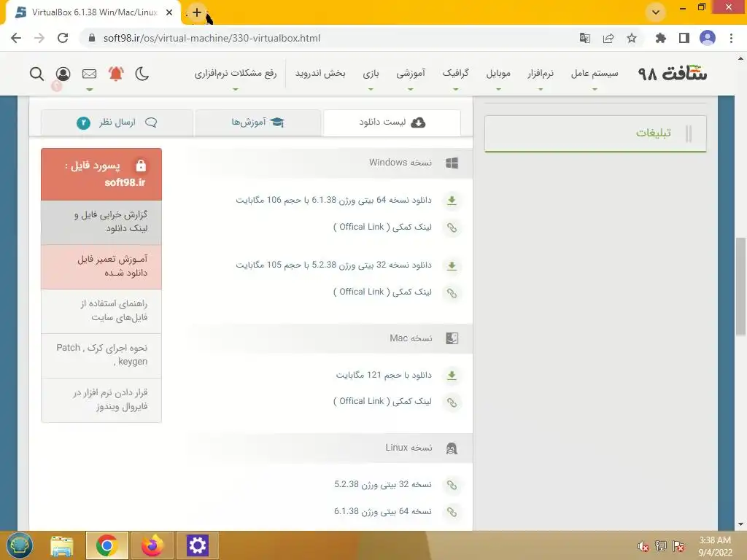
Task: Open the بخش اندروید menu item
Action: click(x=320, y=74)
